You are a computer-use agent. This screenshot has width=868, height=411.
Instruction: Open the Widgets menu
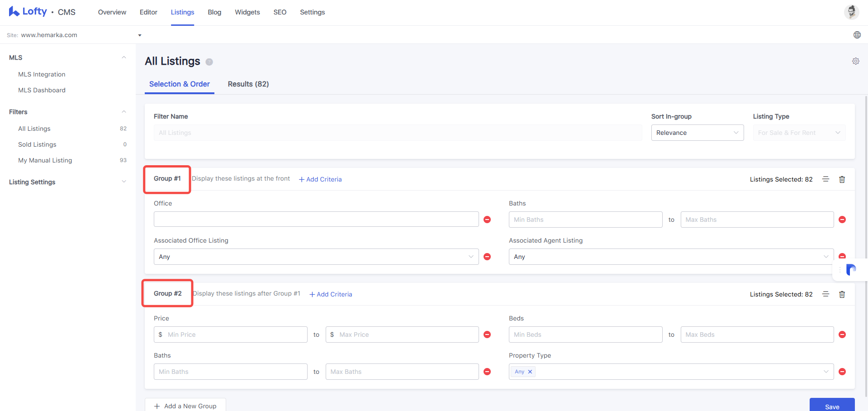247,12
